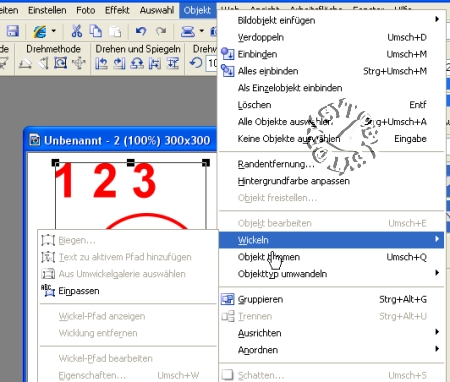This screenshot has height=382, width=450.
Task: Click third Drehen und Spiegeln rotate-180 icon
Action: 137,63
